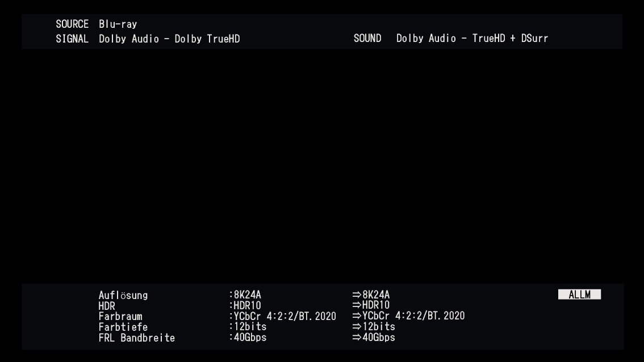Select output color depth '⇒12bits'
Image resolution: width=644 pixels, height=362 pixels.
pyautogui.click(x=374, y=327)
